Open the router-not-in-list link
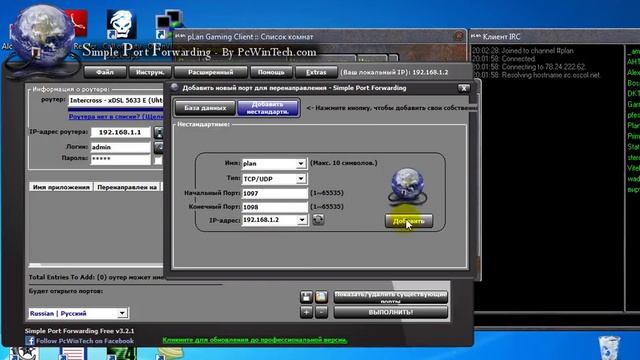Image resolution: width=640 pixels, height=360 pixels. pos(116,117)
